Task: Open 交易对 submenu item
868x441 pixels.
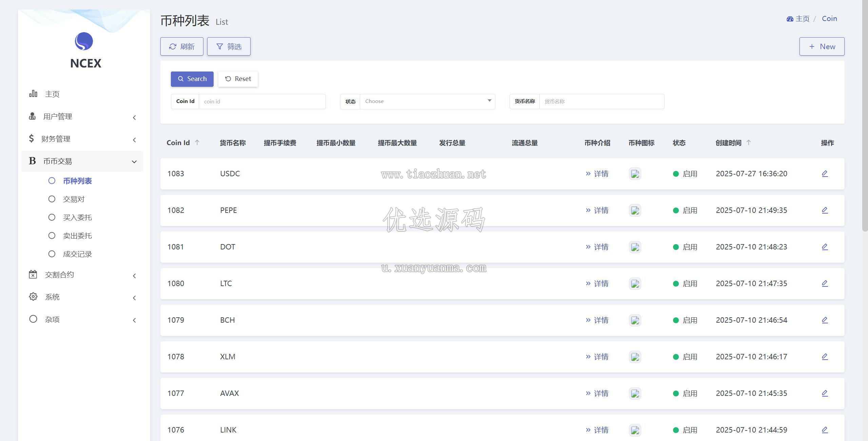Action: (74, 199)
